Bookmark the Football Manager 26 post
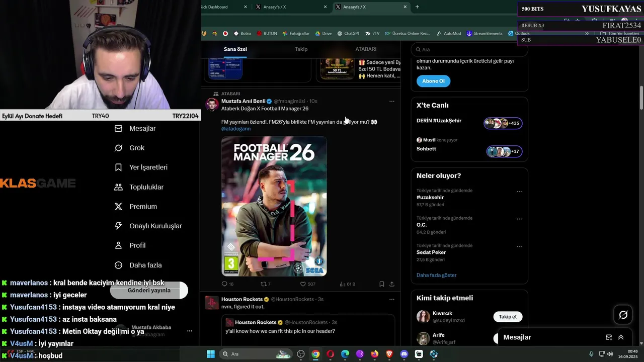The image size is (644, 362). (x=382, y=284)
